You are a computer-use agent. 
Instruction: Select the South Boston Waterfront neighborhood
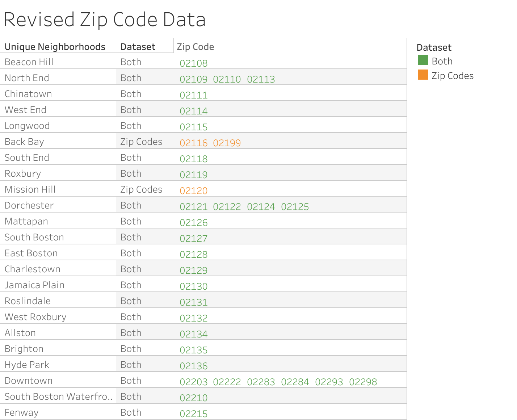(x=59, y=396)
